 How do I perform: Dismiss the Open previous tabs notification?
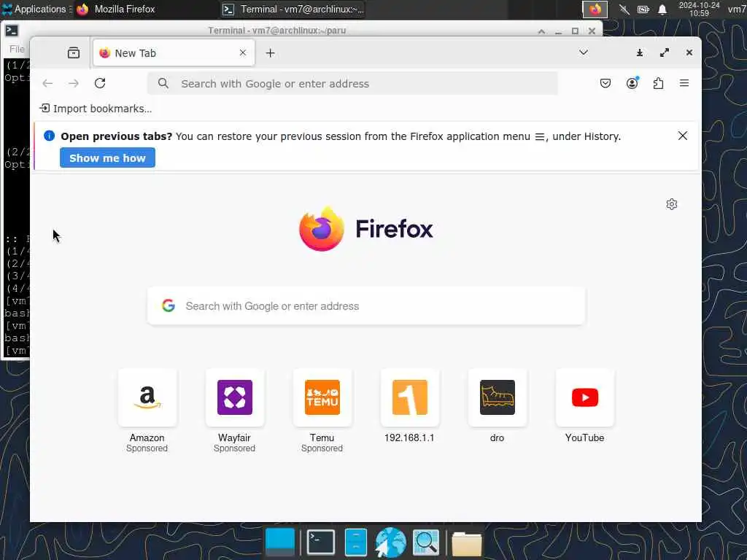coord(682,136)
